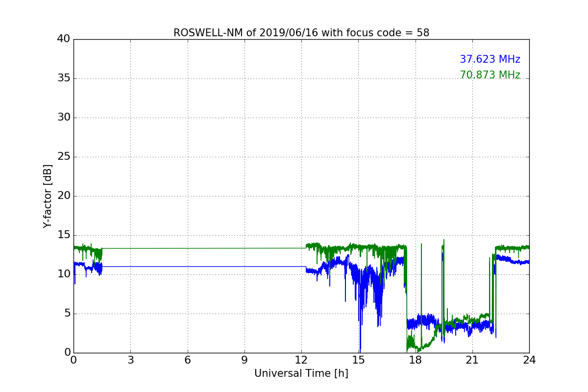Click x-axis tick label 3
Image resolution: width=588 pixels, height=392 pixels.
[130, 360]
